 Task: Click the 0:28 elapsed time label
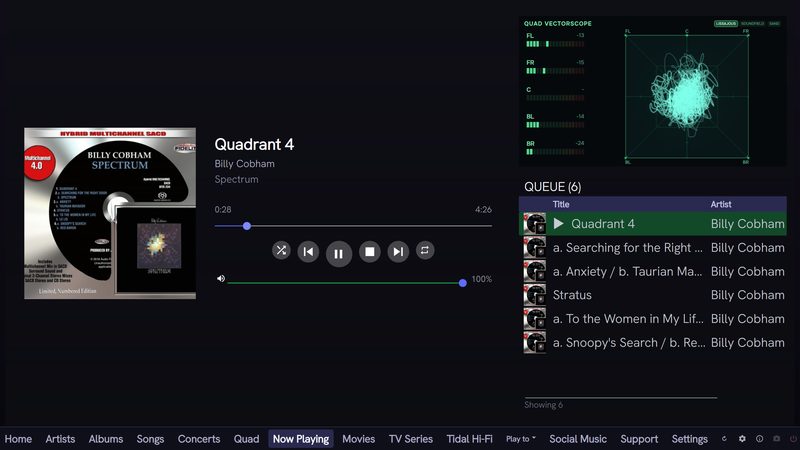[223, 210]
